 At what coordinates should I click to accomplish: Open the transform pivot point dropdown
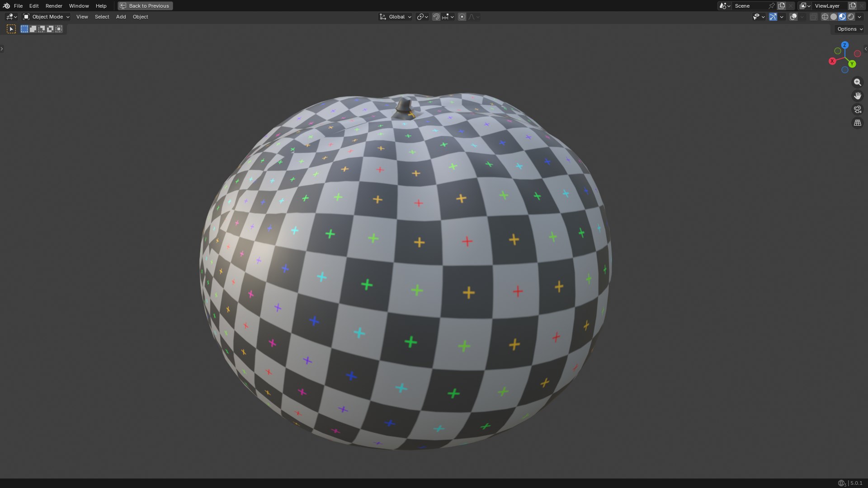422,17
